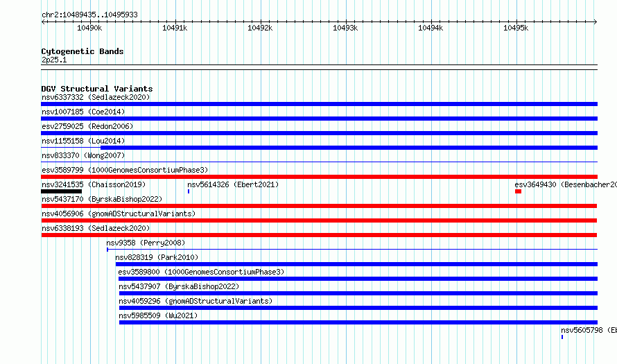Select the blue bar for nsv1007185 (Coe2014)

[x=319, y=119]
